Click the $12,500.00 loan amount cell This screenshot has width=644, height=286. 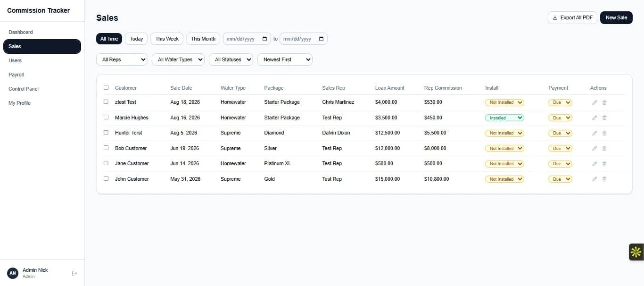pos(388,133)
